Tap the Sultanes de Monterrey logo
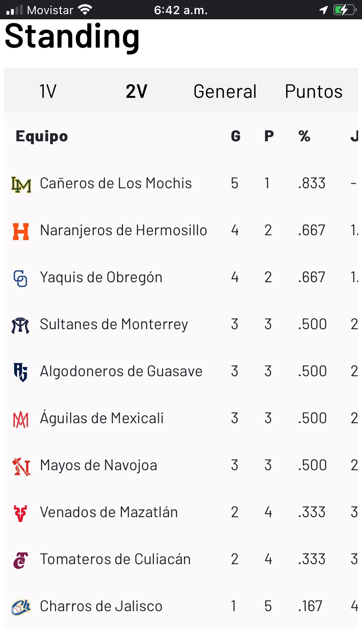 click(x=21, y=325)
